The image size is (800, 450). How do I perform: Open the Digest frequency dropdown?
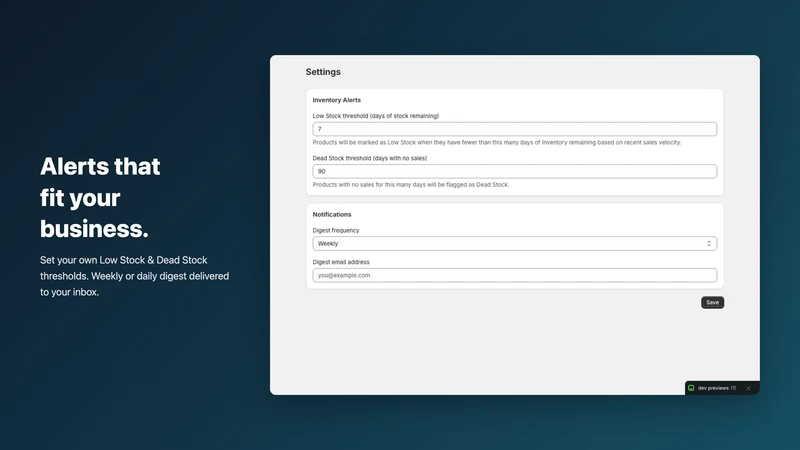(514, 243)
